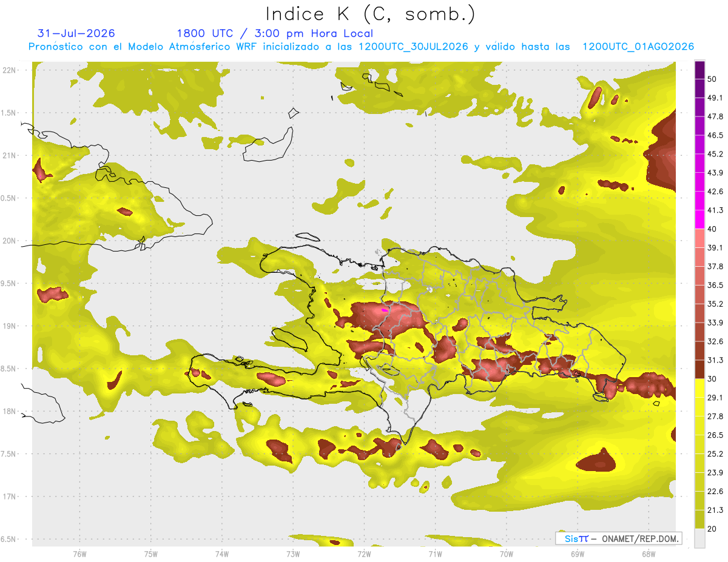728x562 pixels.
Task: Click the "46.5" color scale value
Action: point(715,135)
